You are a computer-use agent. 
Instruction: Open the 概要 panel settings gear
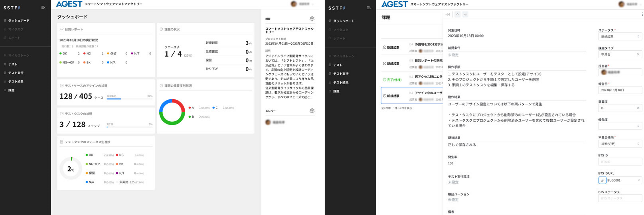pos(312,18)
